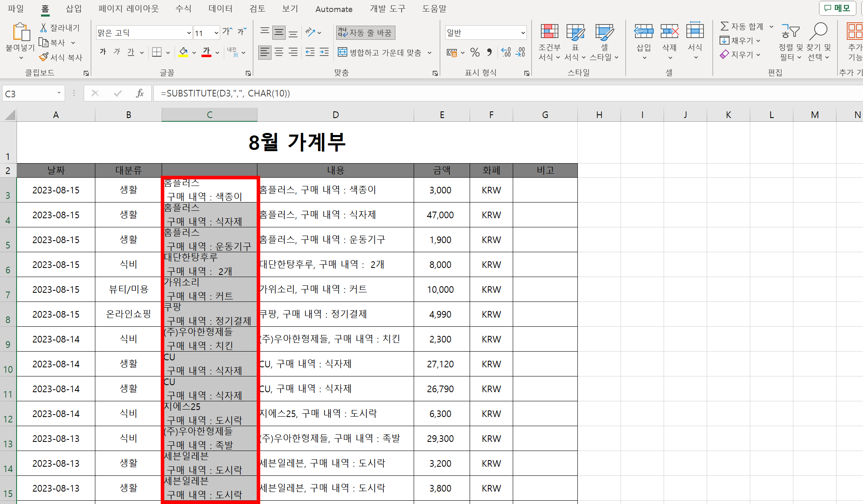Image resolution: width=863 pixels, height=504 pixels.
Task: Toggle underline 간 formatting
Action: coord(131,52)
